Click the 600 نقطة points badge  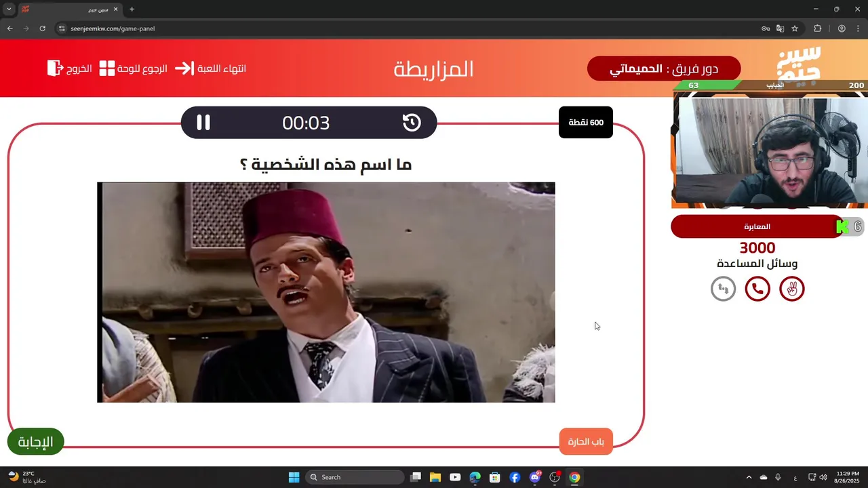pyautogui.click(x=586, y=123)
